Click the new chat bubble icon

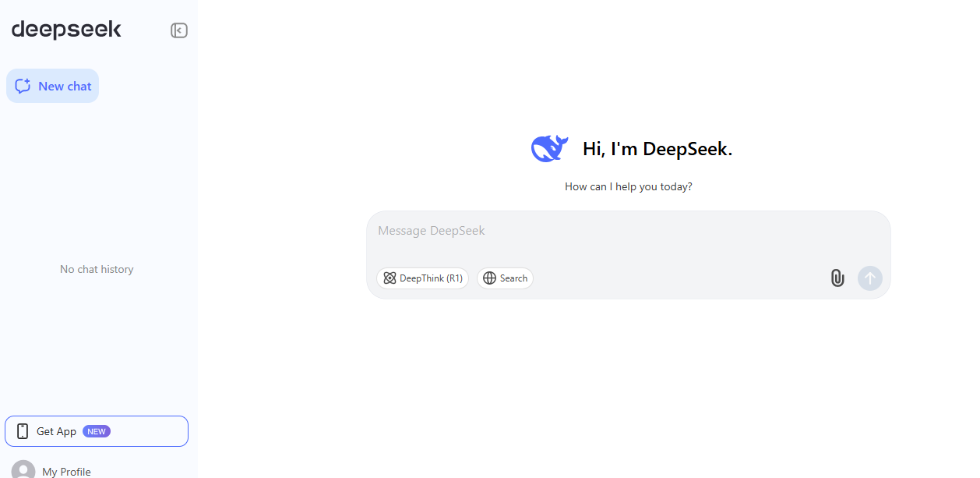(x=23, y=86)
